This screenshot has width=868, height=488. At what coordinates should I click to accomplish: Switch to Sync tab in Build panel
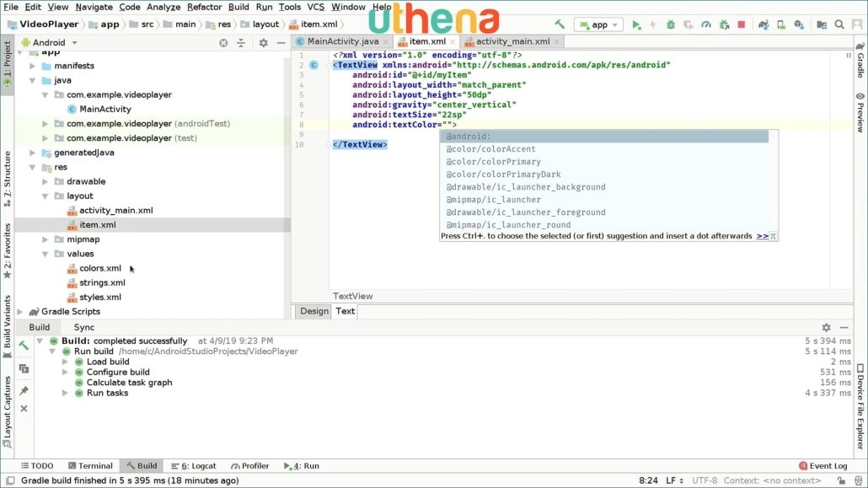[84, 327]
